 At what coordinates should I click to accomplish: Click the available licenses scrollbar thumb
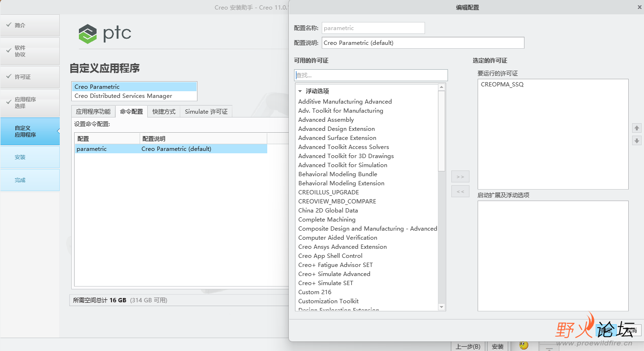click(x=442, y=131)
